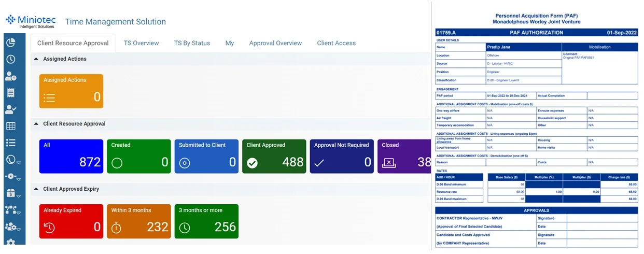
Task: Open the Client Approved tile
Action: [274, 156]
